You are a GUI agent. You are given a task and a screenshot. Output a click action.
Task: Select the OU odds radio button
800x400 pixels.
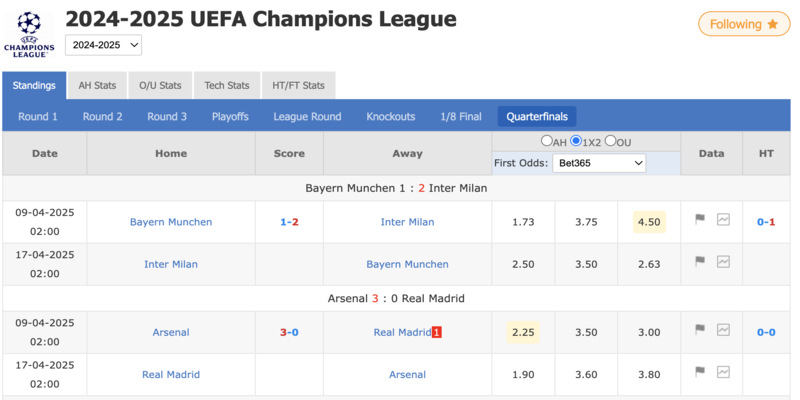click(610, 141)
